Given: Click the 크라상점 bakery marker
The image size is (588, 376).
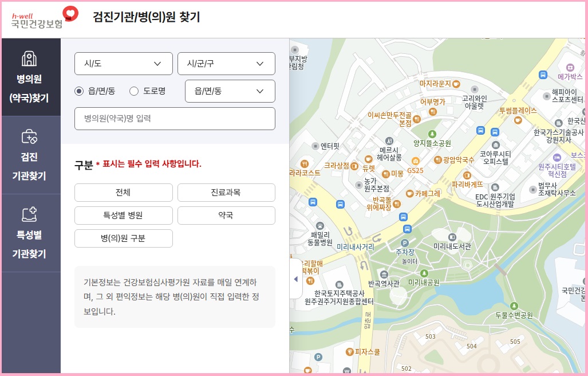Looking at the screenshot, I should click(354, 166).
